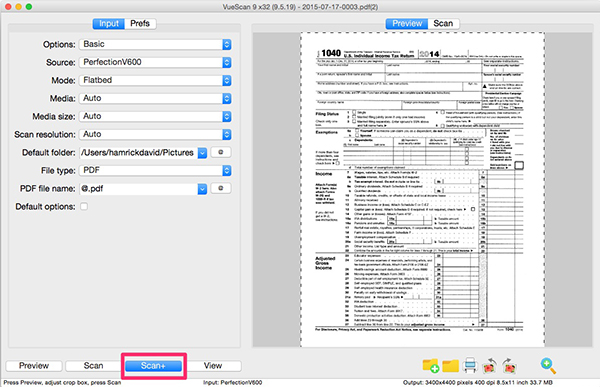Open the File type dropdown showing PDF

point(155,170)
